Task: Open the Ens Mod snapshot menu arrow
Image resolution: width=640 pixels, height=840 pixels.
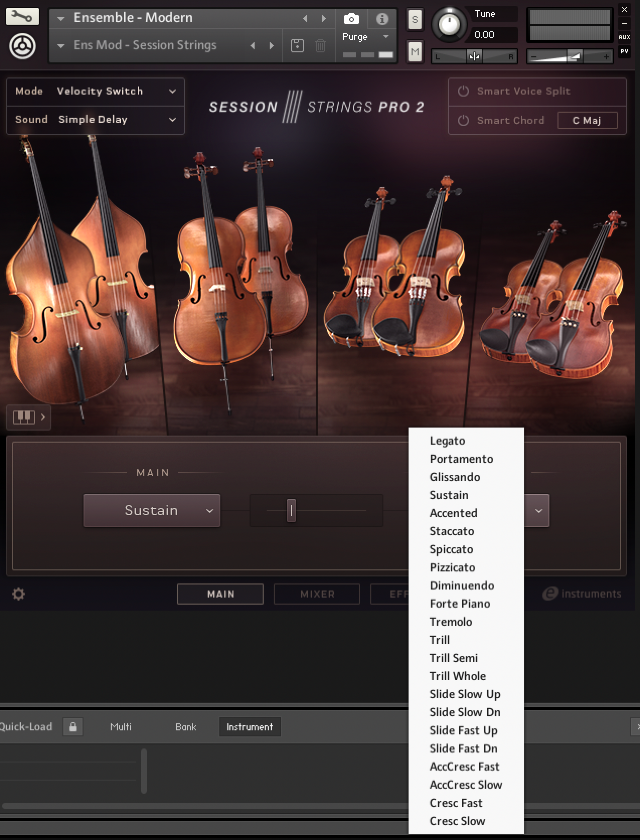Action: tap(61, 46)
